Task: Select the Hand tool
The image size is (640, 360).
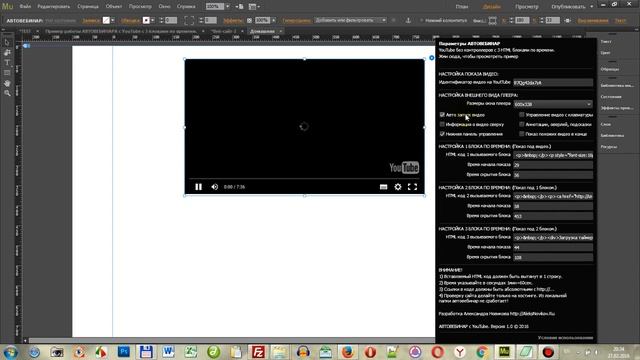Action: click(x=7, y=83)
